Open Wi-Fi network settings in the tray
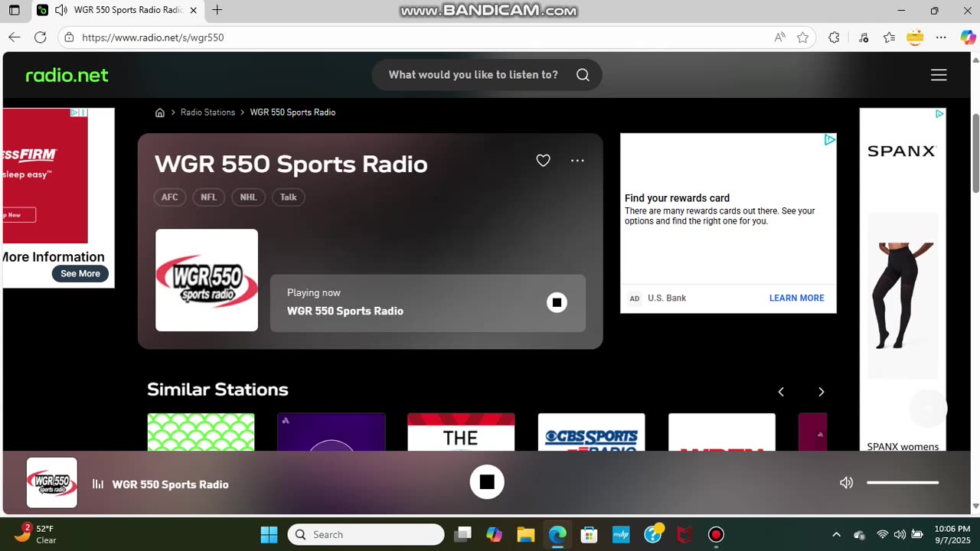980x551 pixels. 883,534
